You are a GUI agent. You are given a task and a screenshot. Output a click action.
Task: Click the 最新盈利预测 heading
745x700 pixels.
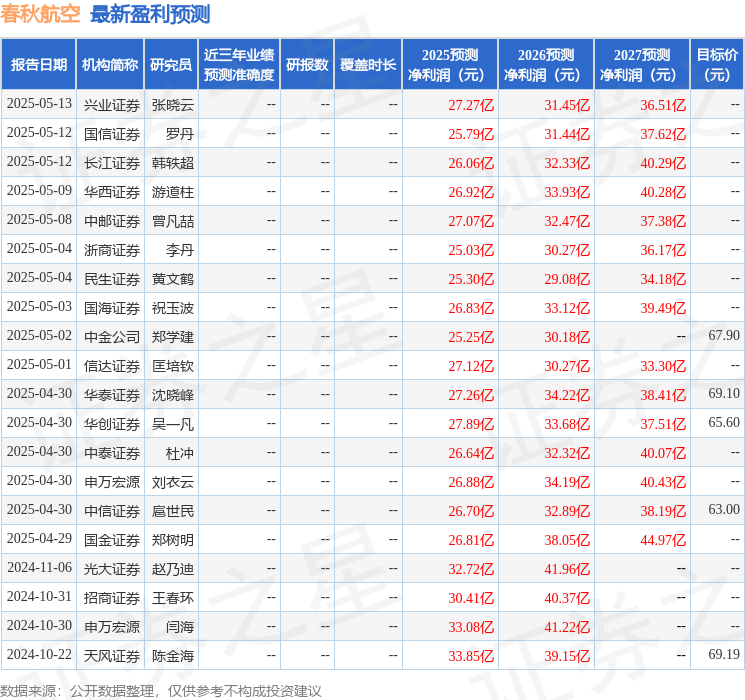[150, 14]
